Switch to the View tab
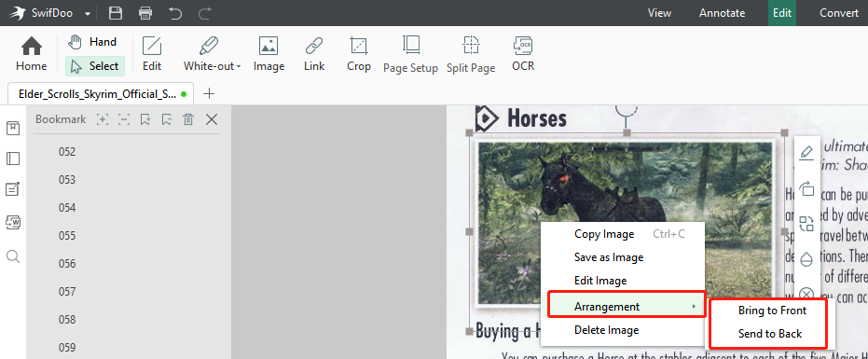 [659, 13]
